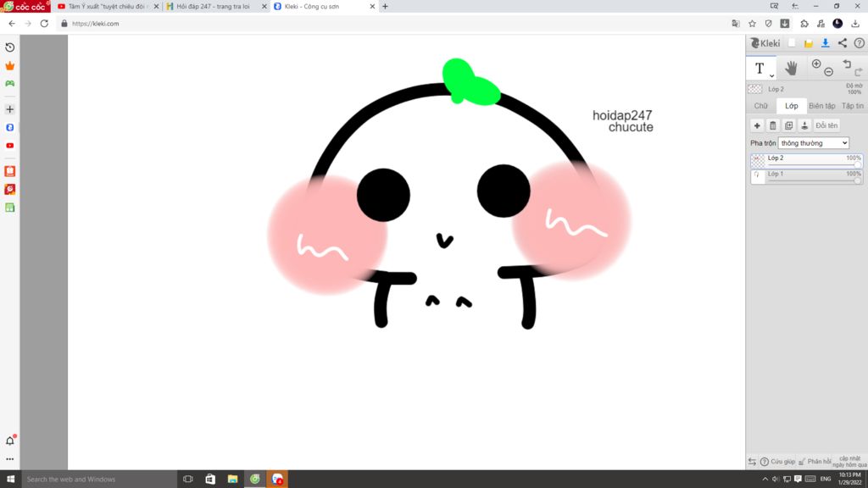Click the Kleki logo
Image resolution: width=868 pixels, height=488 pixels.
[765, 43]
